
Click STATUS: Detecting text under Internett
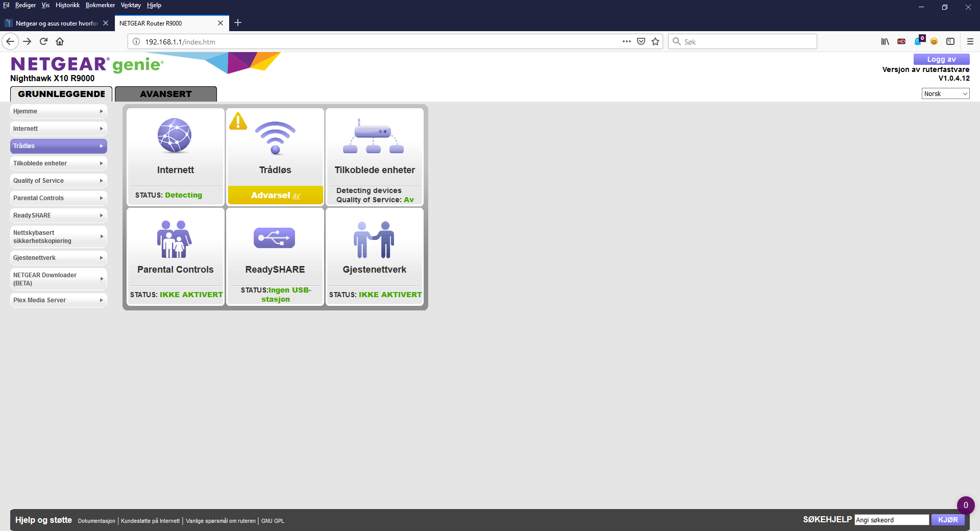tap(168, 195)
